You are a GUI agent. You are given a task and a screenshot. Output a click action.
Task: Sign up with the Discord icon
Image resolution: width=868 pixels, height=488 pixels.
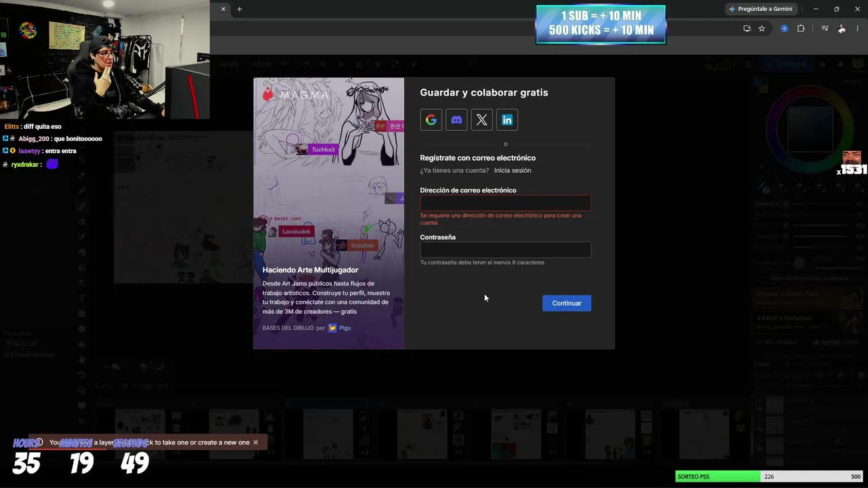[x=456, y=120]
